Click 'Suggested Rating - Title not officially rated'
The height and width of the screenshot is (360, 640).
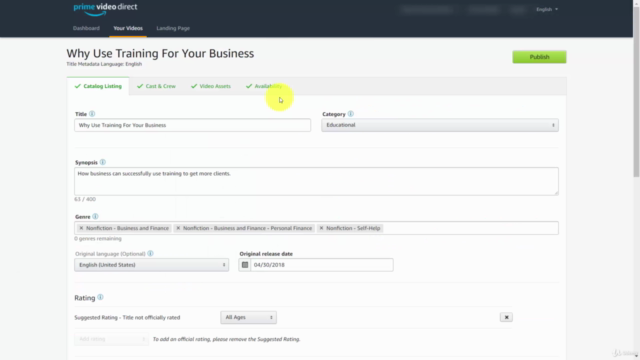click(127, 317)
